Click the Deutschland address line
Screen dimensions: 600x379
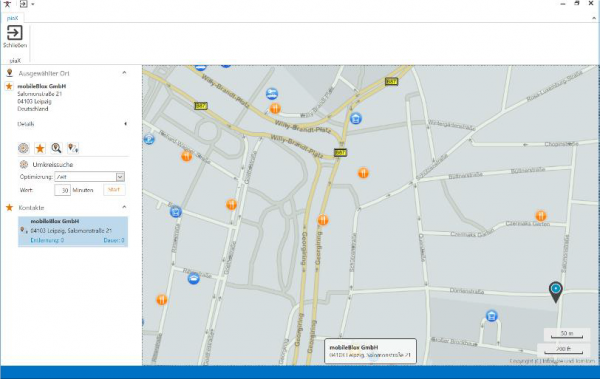(33, 109)
